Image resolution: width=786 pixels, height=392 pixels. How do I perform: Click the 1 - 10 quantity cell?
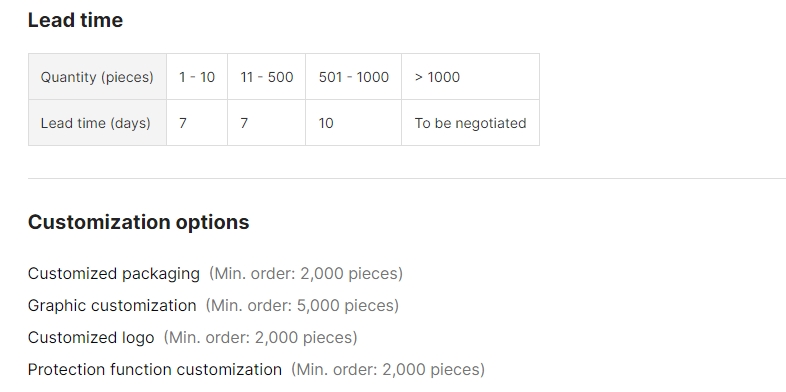tap(197, 77)
